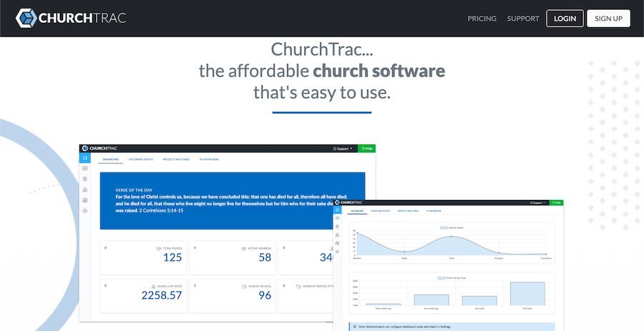The image size is (644, 331).
Task: Open the Projects and Tasks tab in the charts dashboard preview
Action: [x=409, y=211]
